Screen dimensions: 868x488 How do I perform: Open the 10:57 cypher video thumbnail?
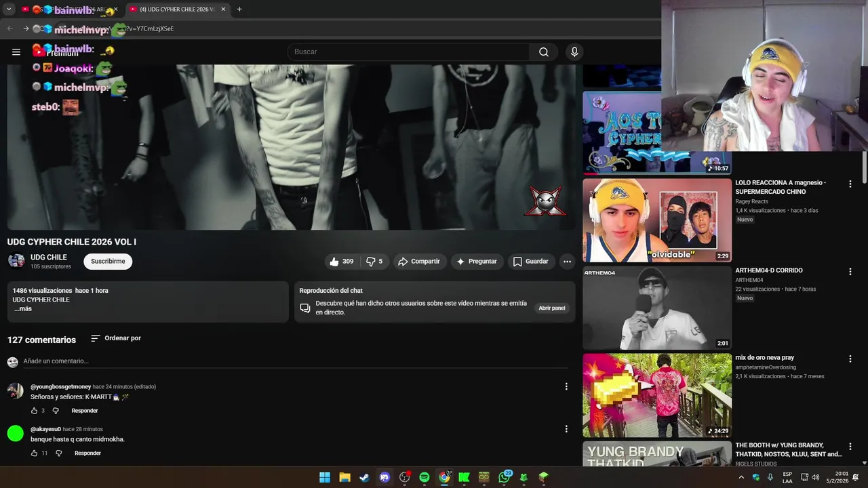622,132
